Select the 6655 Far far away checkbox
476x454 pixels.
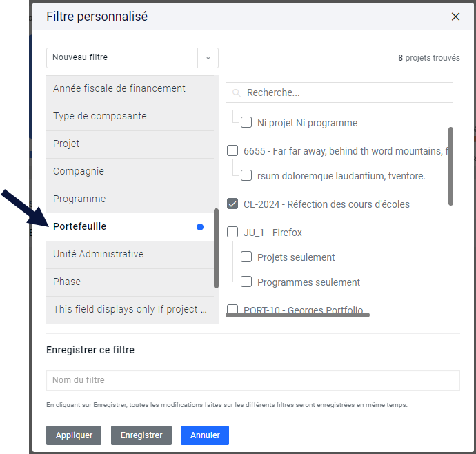coord(232,150)
